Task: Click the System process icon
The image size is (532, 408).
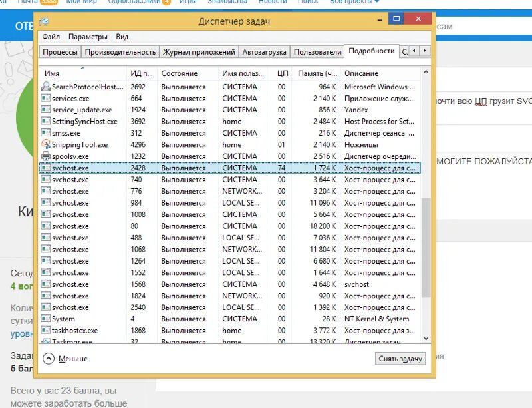Action: tap(45, 319)
